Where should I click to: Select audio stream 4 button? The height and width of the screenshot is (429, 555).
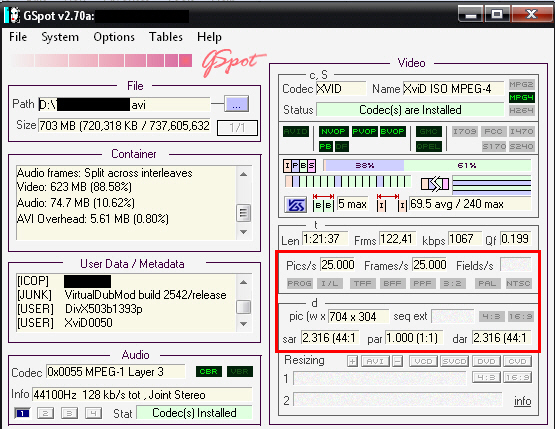[x=93, y=413]
